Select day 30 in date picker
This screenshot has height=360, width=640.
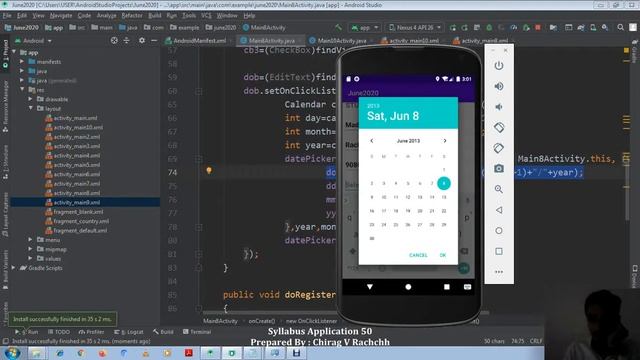(371, 238)
